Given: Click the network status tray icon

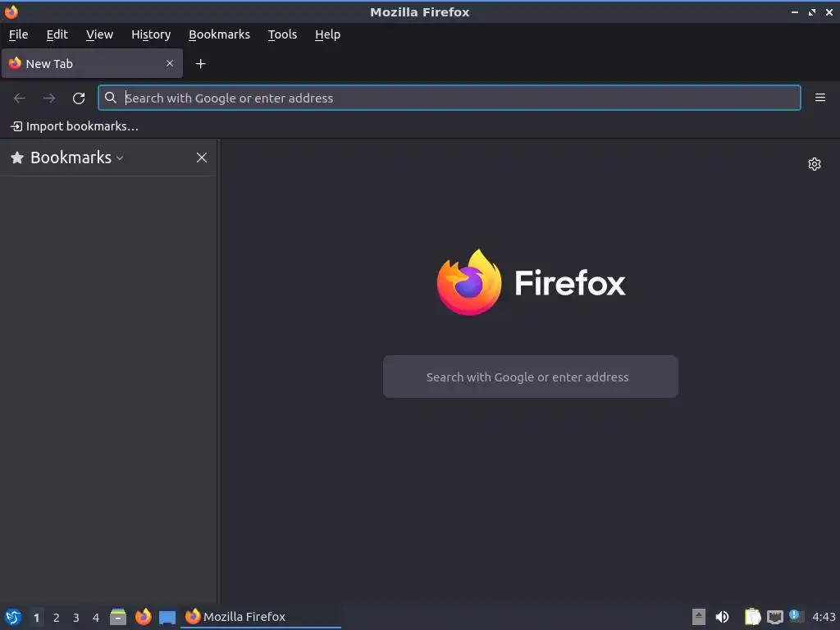Looking at the screenshot, I should pos(774,617).
